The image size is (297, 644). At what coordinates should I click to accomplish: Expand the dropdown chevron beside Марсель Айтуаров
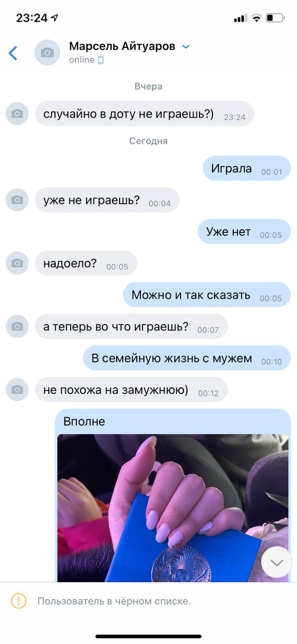pos(185,47)
